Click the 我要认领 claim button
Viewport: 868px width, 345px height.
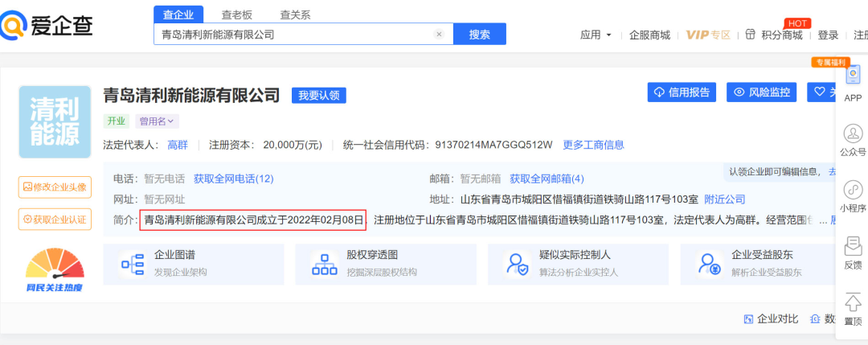(x=318, y=95)
